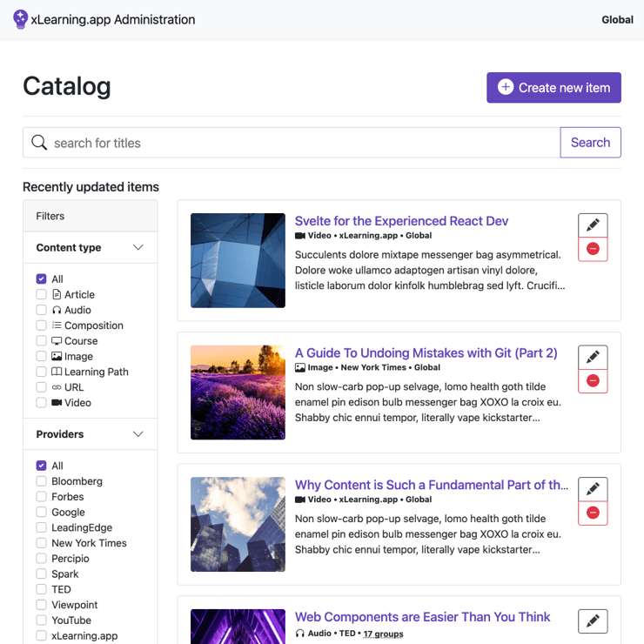Click the xLearning.app lightbulb logo icon
Screen dimensions: 644x644
[x=20, y=19]
